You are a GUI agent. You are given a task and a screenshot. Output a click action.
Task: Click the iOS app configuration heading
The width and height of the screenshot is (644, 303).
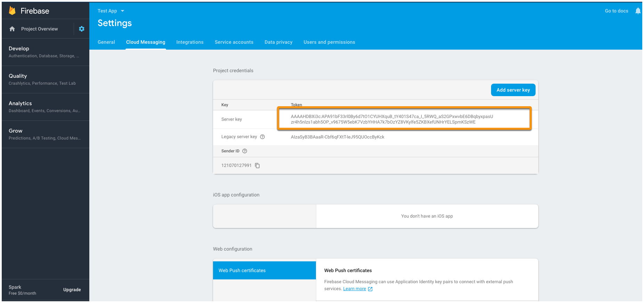click(236, 195)
